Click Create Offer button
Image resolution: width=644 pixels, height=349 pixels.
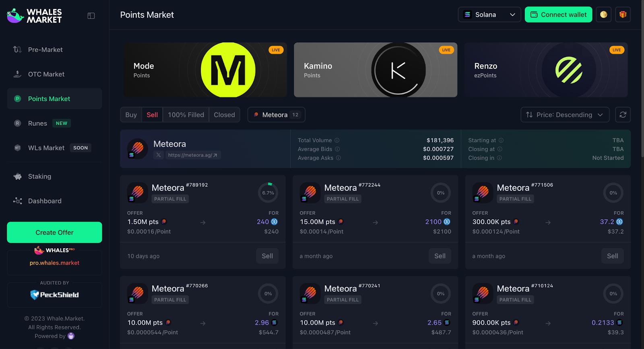(54, 233)
